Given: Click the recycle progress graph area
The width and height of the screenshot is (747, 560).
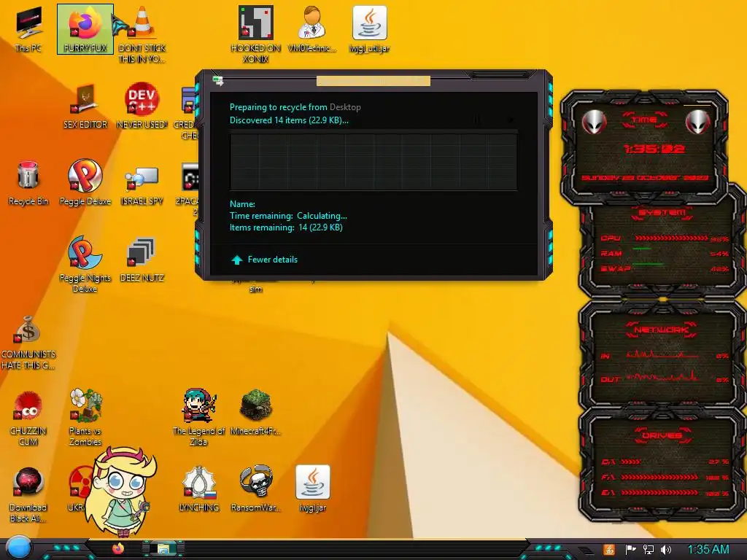Looking at the screenshot, I should click(x=373, y=162).
